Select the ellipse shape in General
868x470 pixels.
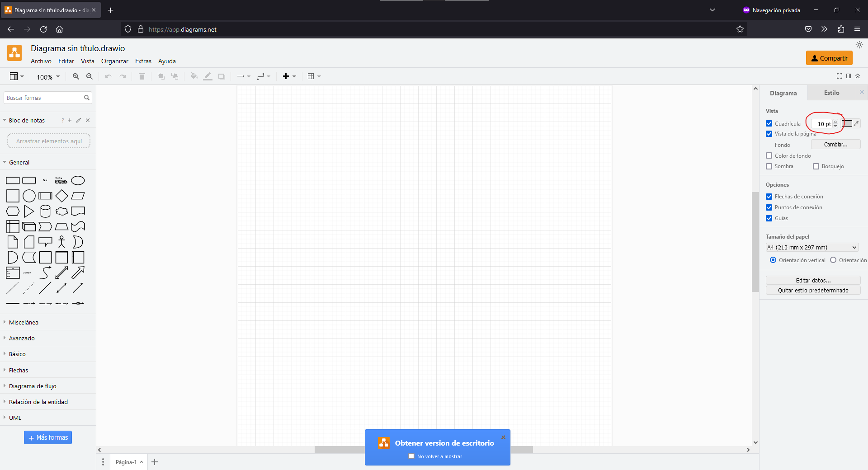78,181
